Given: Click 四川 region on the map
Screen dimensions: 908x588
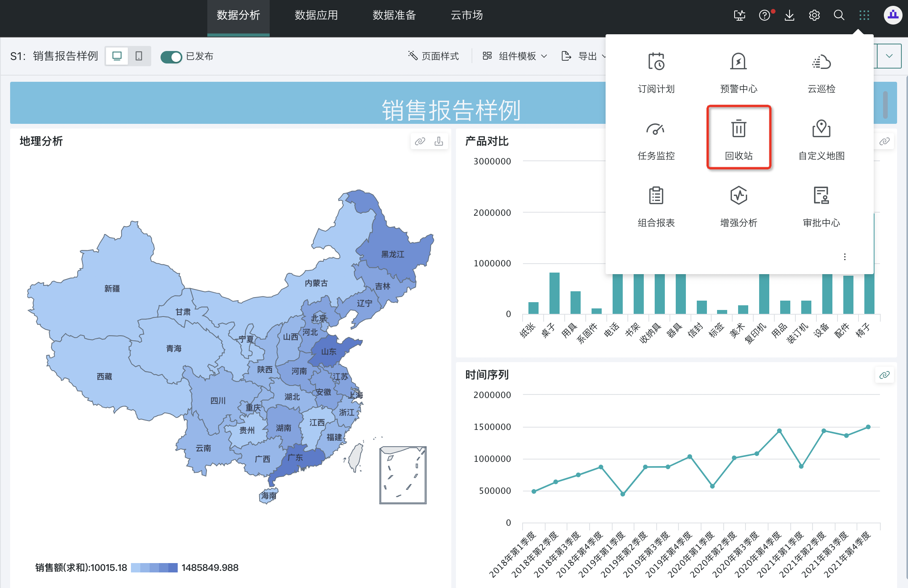Looking at the screenshot, I should coord(218,401).
